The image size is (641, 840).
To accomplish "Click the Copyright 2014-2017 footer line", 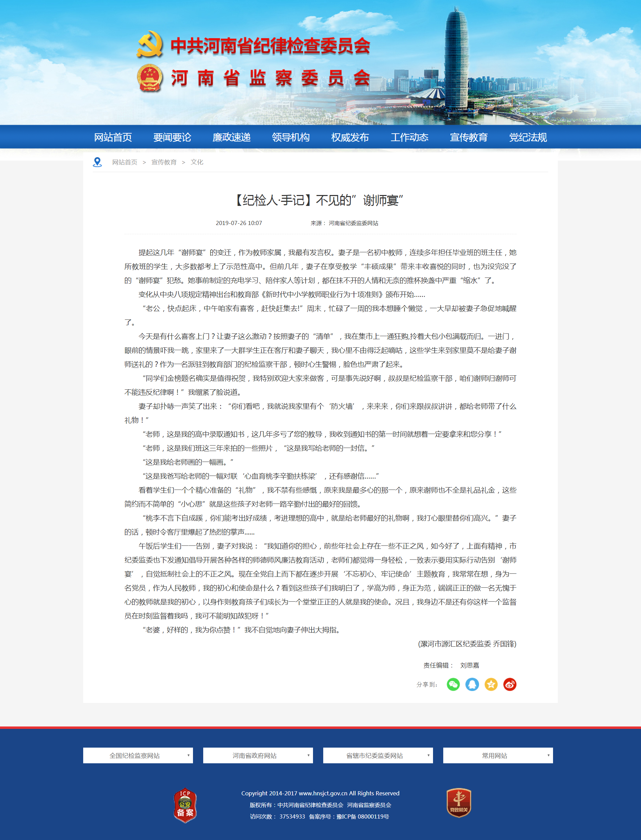I will point(320,793).
